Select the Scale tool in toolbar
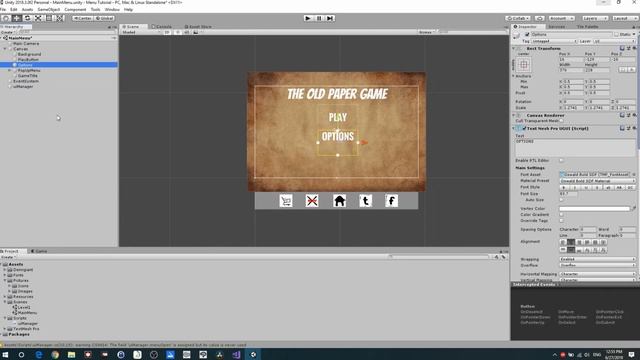This screenshot has height=360, width=640. point(38,18)
